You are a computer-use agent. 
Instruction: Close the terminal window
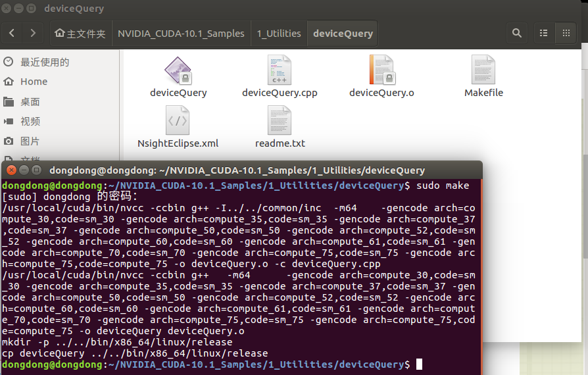12,170
